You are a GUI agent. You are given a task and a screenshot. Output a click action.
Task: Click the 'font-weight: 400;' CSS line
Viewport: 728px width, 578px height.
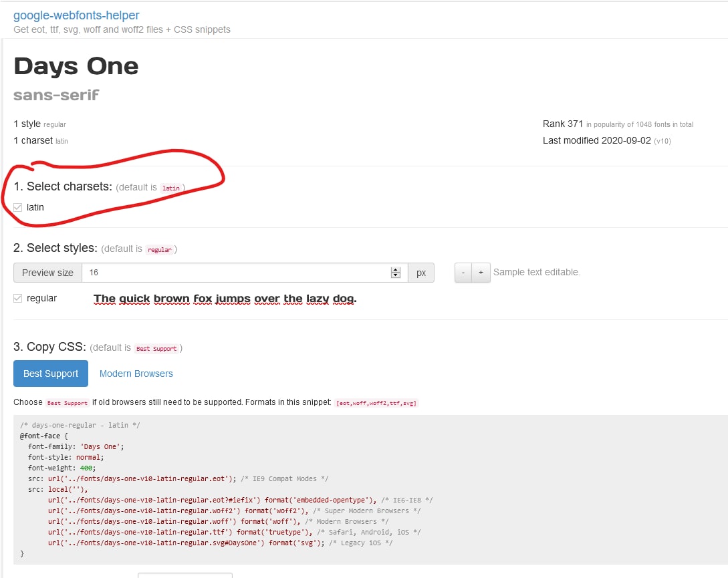point(62,468)
